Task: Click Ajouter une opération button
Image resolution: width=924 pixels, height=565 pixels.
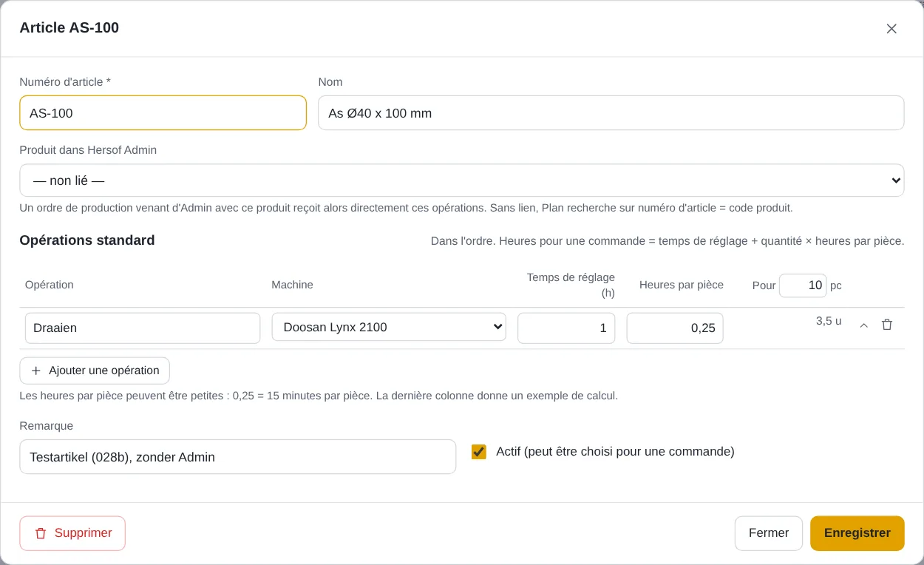Action: click(95, 371)
